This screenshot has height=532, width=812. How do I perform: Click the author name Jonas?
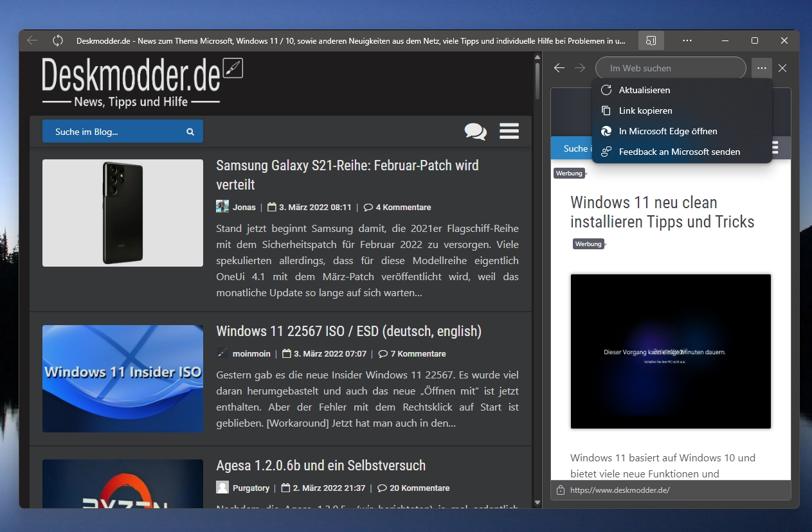(x=244, y=208)
